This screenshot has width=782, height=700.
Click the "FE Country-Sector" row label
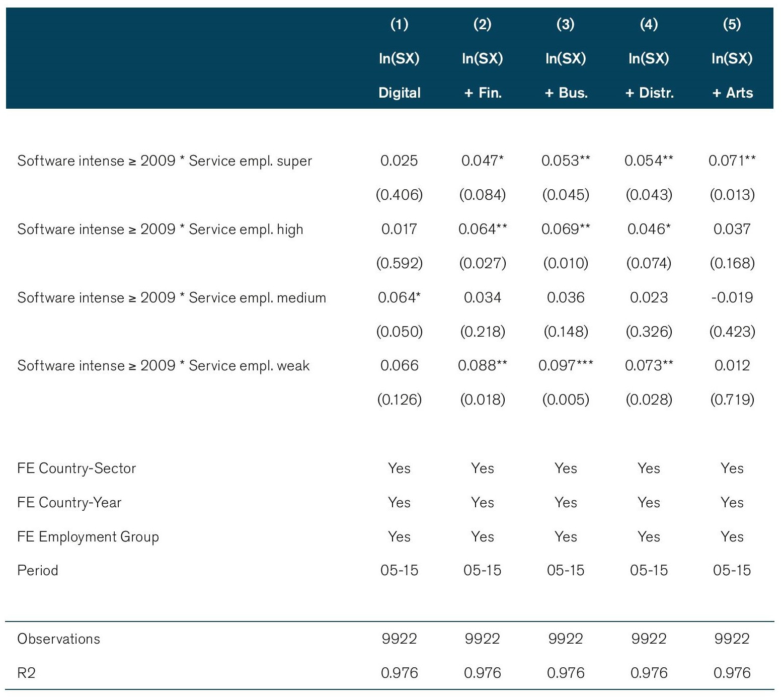tap(76, 469)
